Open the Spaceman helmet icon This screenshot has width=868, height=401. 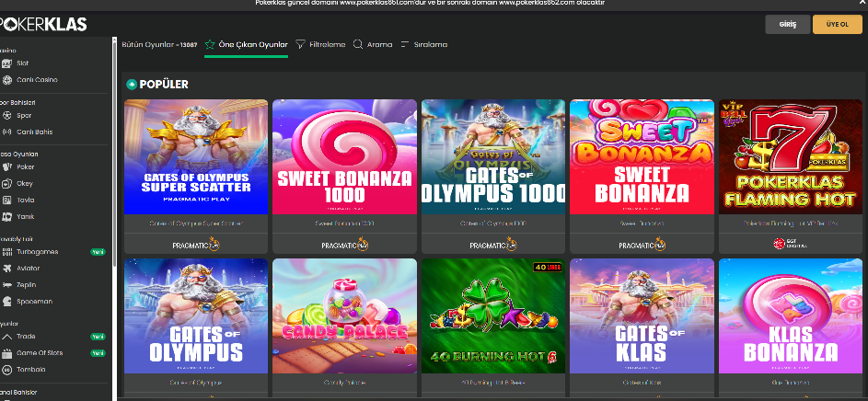(6, 302)
